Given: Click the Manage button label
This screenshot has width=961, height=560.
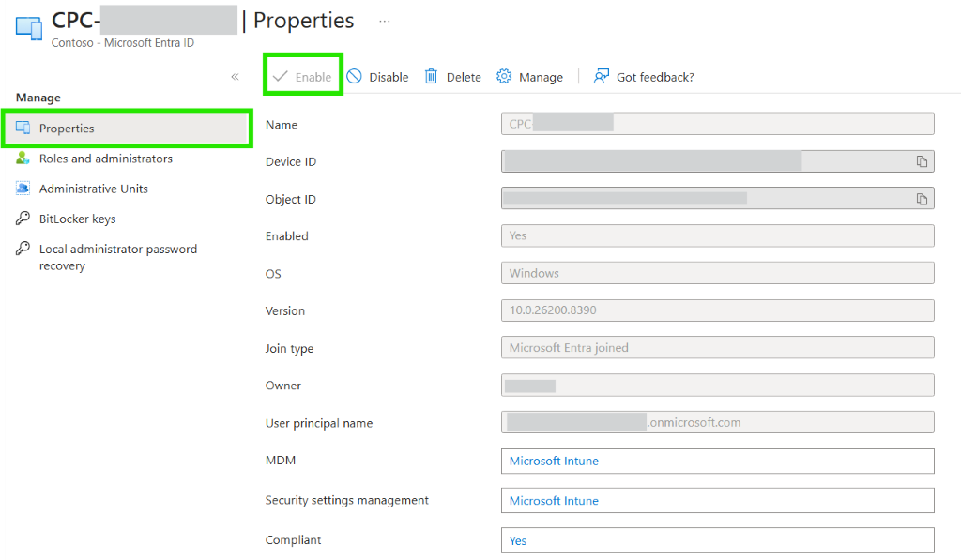Looking at the screenshot, I should click(542, 77).
